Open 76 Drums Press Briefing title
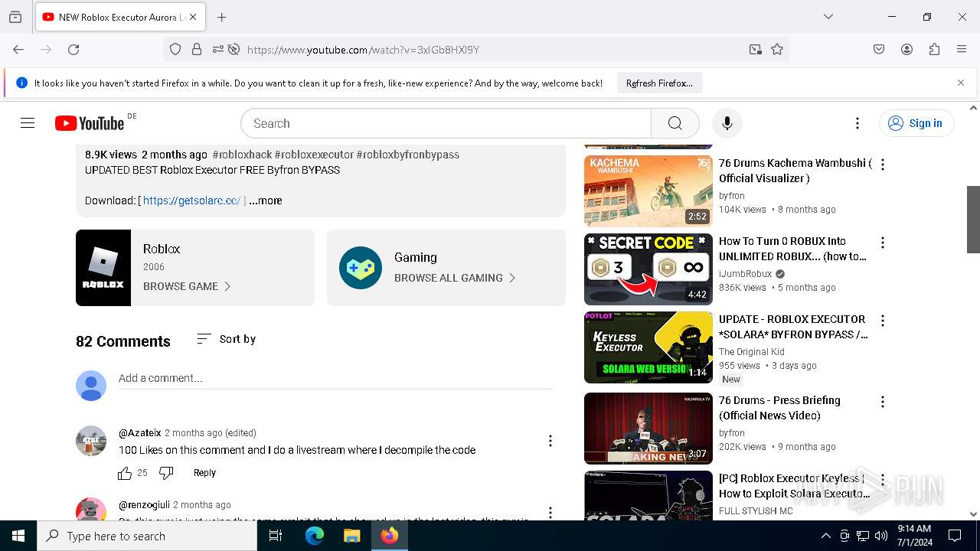 tap(779, 408)
